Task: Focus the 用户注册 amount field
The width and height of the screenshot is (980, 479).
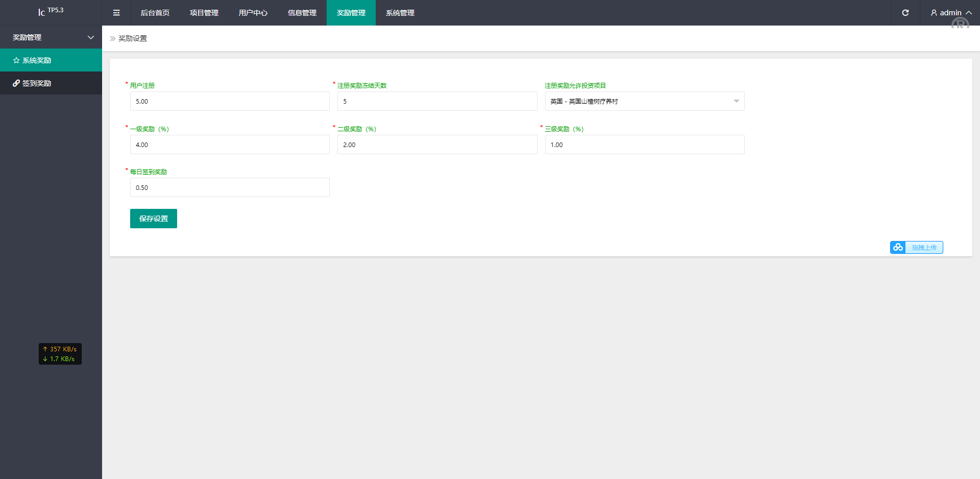Action: (230, 101)
